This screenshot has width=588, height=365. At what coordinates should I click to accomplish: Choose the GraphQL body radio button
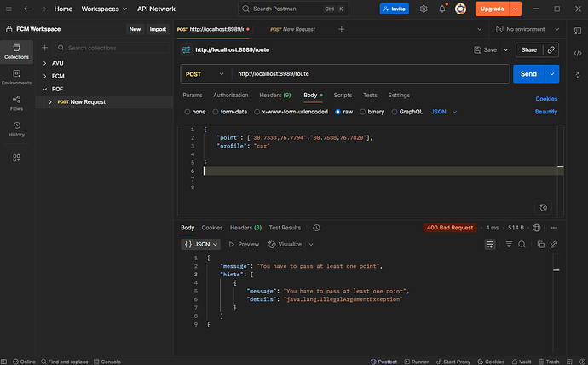407,111
